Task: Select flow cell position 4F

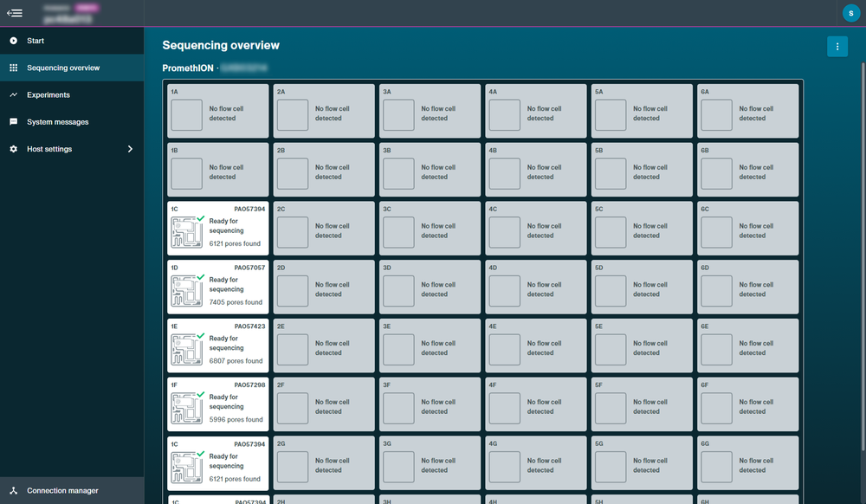Action: coord(536,404)
